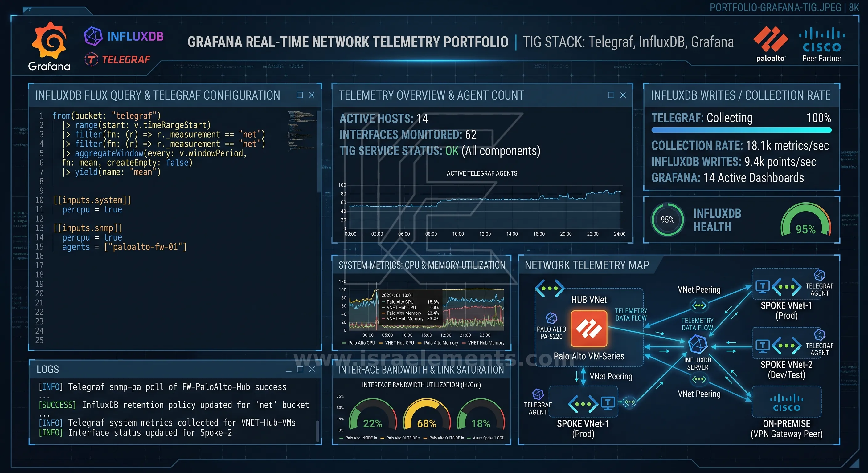
Task: Click the Telegraf logo icon
Action: coord(91,59)
